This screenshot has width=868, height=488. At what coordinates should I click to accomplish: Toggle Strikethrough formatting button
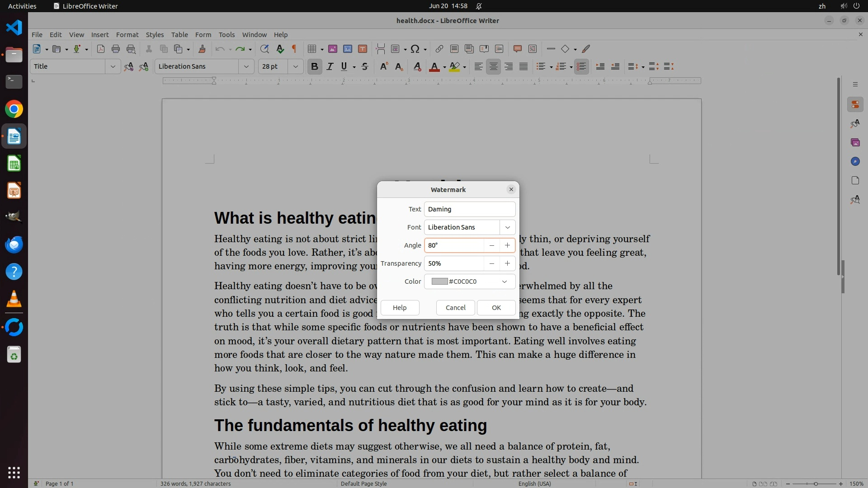click(x=365, y=67)
